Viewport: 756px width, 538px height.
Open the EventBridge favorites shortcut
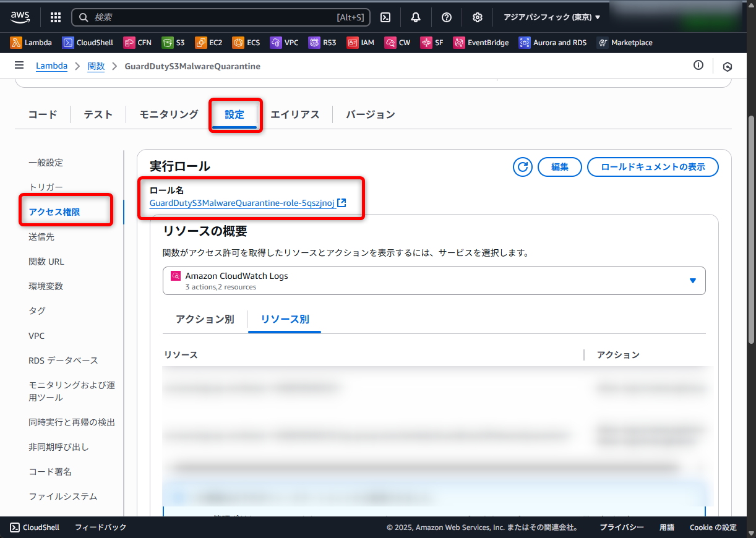481,43
